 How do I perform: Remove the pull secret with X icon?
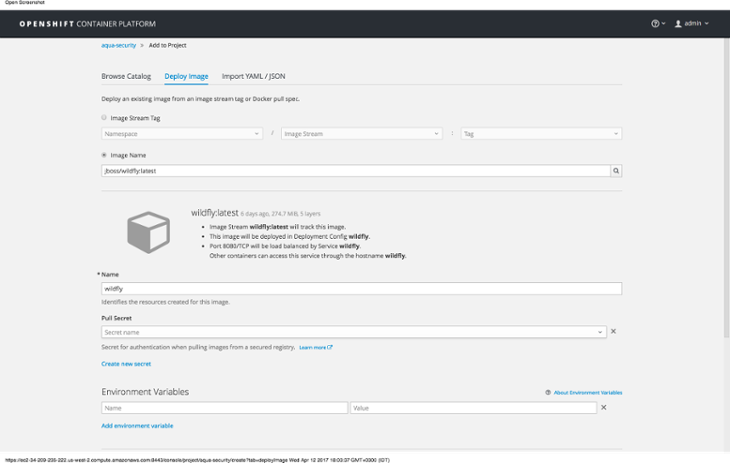613,331
